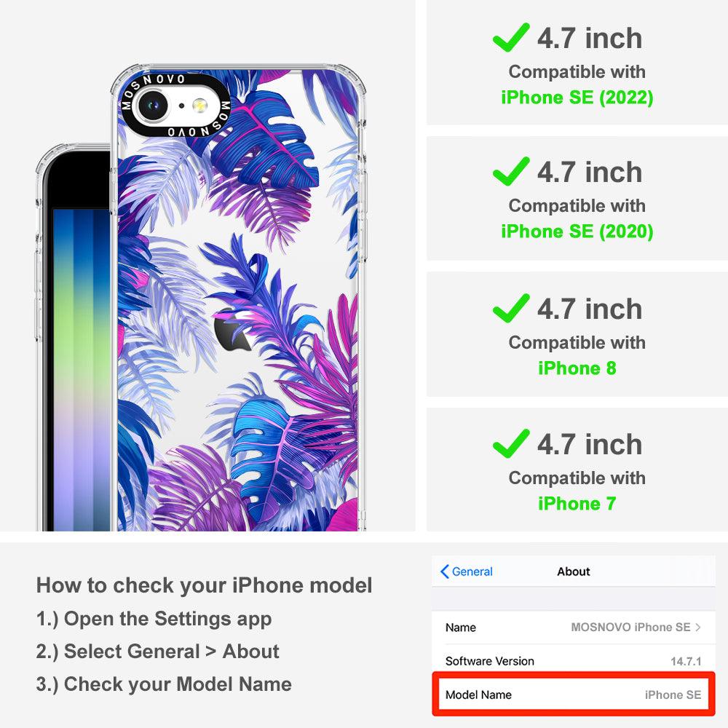The width and height of the screenshot is (728, 728).
Task: Tap the blue back chevron next to General
Action: click(x=444, y=571)
